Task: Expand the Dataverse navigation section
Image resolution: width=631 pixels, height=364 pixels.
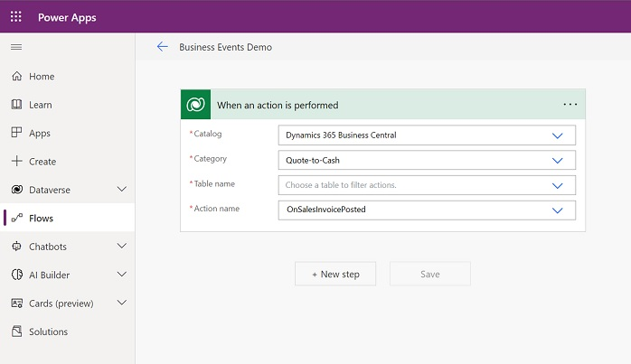Action: (122, 190)
